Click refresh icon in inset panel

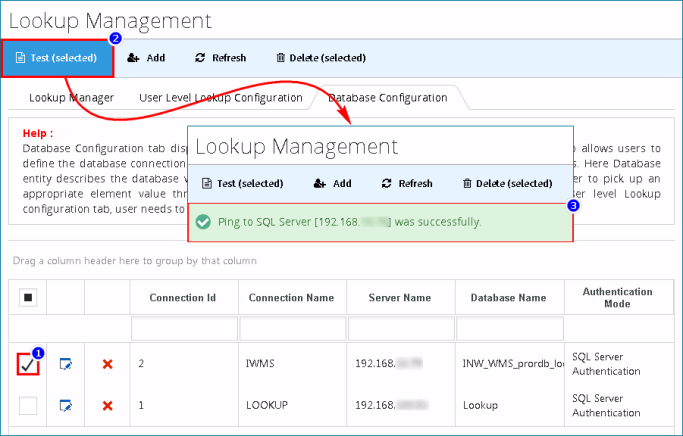coord(386,183)
